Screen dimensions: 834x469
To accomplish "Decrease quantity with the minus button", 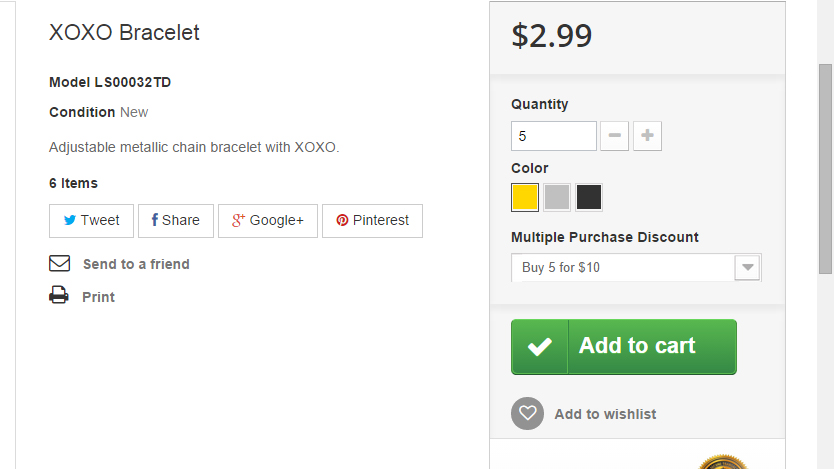I will [x=615, y=136].
